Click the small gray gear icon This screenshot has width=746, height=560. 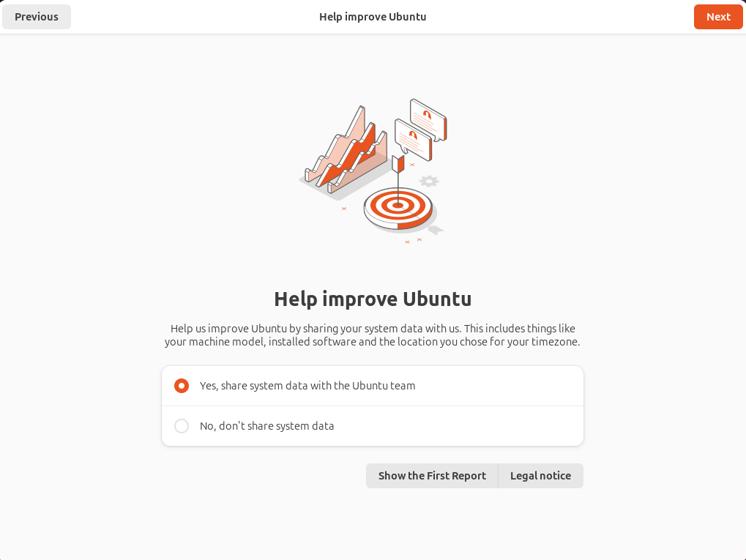pos(429,181)
